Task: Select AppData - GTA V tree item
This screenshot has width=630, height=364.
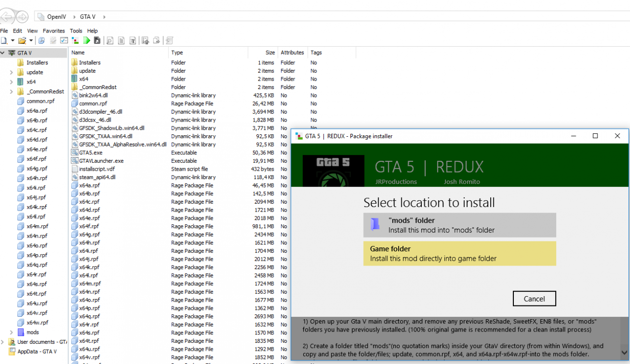Action: 37,352
